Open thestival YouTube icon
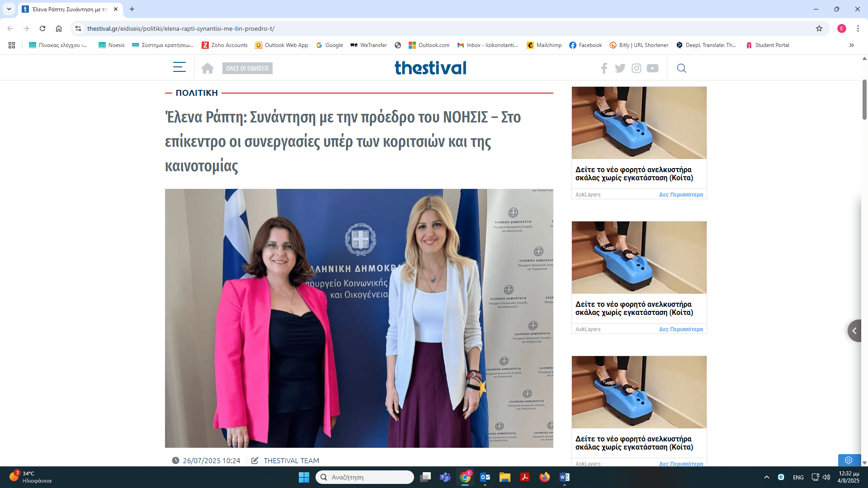868x488 pixels. pos(652,68)
